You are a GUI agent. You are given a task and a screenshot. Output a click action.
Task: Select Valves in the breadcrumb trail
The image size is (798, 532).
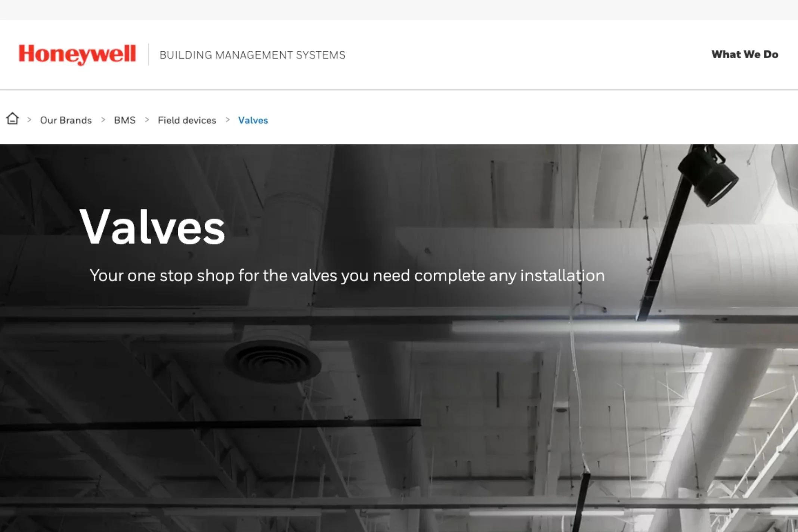coord(253,120)
